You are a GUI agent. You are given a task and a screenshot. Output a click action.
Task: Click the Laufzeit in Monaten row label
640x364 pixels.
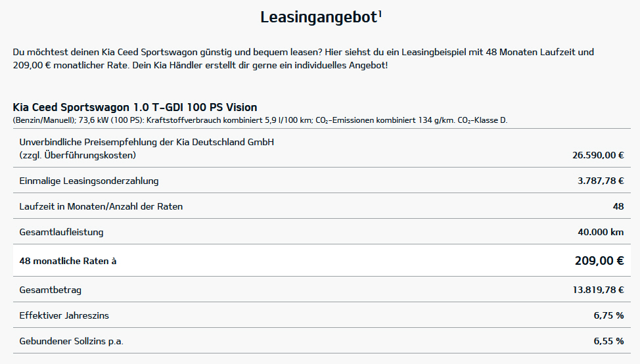101,206
